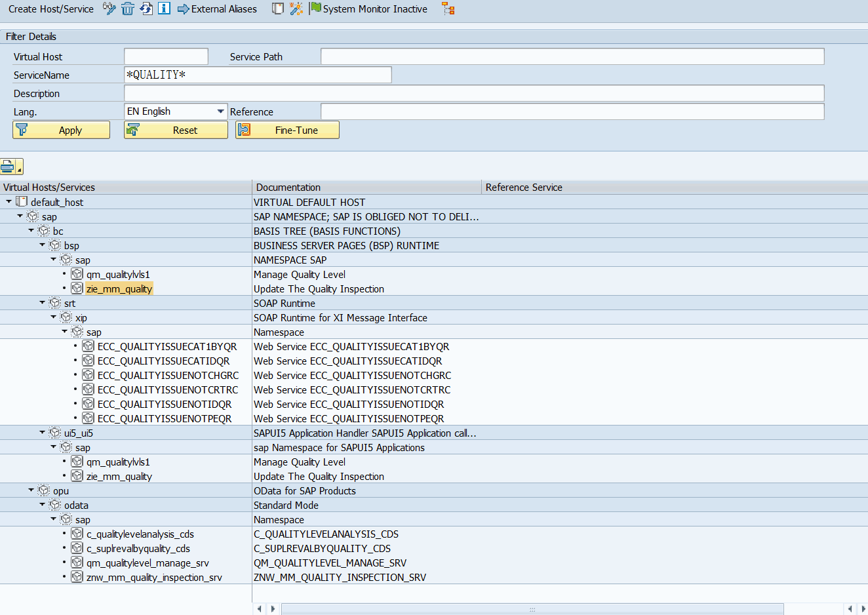The width and height of the screenshot is (868, 615).
Task: Click Create Host/Service in the toolbar
Action: tap(50, 9)
